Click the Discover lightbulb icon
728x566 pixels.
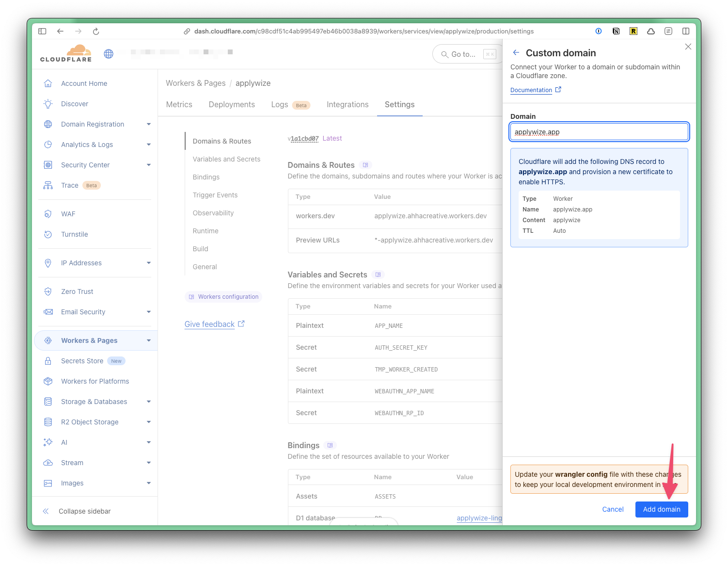(48, 104)
